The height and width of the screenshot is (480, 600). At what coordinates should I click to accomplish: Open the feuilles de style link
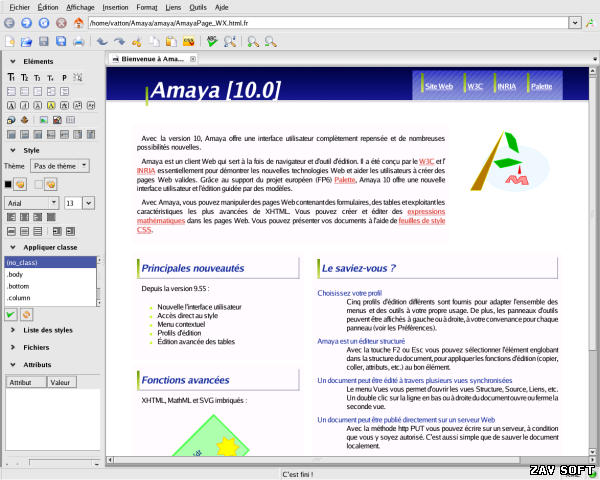(x=422, y=220)
